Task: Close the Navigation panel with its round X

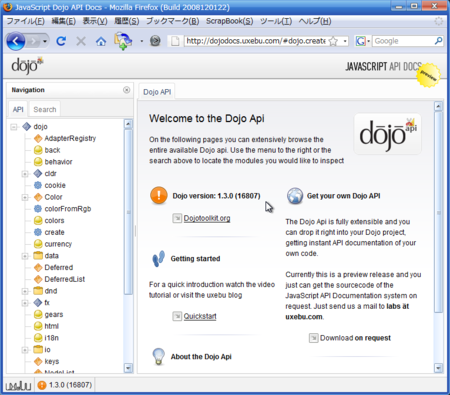Action: [x=126, y=90]
